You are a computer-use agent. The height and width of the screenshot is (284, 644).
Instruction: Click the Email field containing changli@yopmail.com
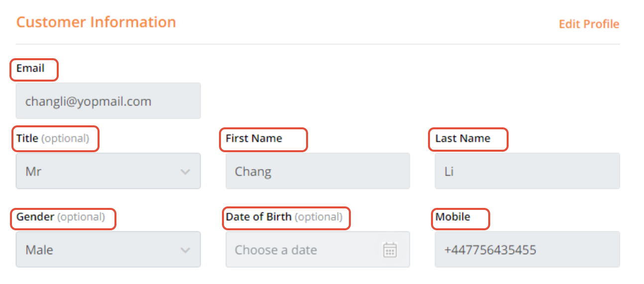click(x=108, y=101)
